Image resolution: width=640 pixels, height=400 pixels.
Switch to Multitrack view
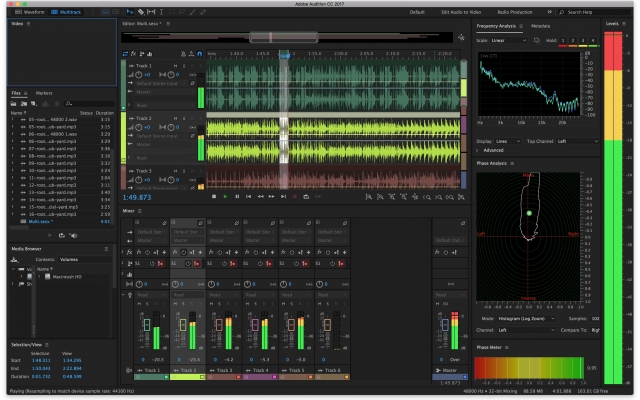[66, 12]
